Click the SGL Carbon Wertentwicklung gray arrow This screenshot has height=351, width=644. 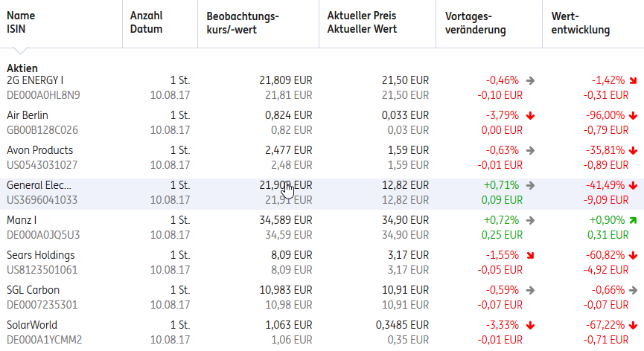click(x=633, y=290)
